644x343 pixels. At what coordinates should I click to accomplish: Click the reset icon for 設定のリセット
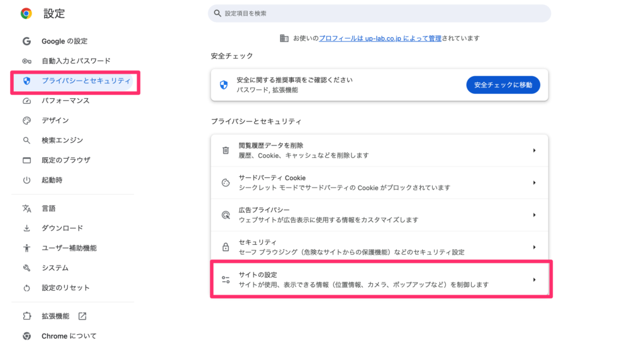(x=26, y=288)
